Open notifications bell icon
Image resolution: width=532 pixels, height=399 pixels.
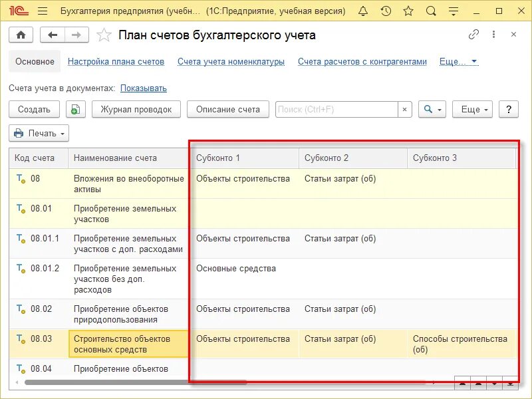(x=363, y=11)
